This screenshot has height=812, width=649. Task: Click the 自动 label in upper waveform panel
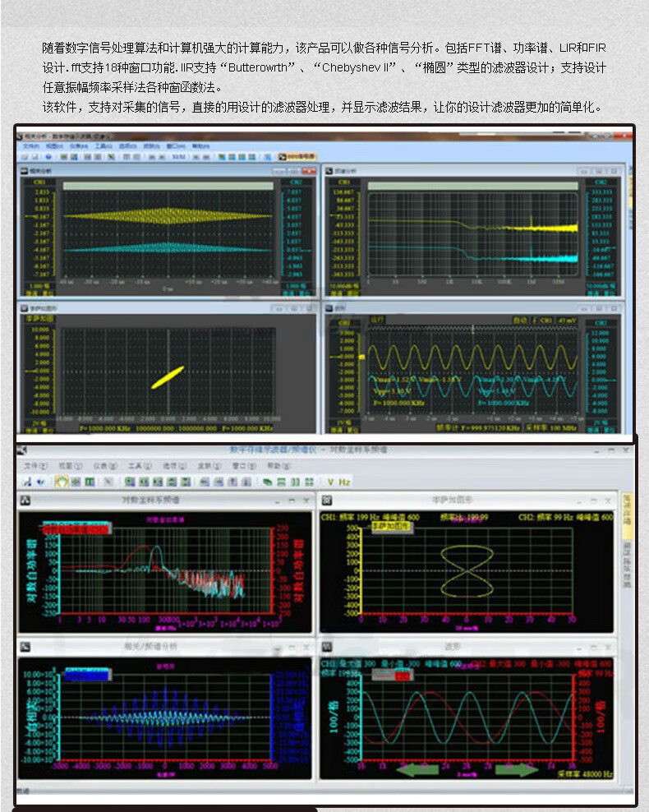point(519,320)
